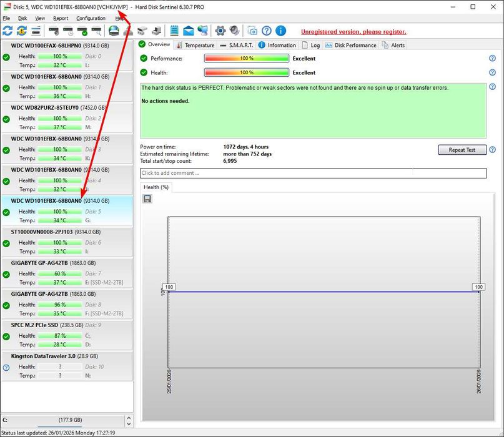Click the disk list panel toggle icon
The height and width of the screenshot is (437, 504).
tap(36, 31)
